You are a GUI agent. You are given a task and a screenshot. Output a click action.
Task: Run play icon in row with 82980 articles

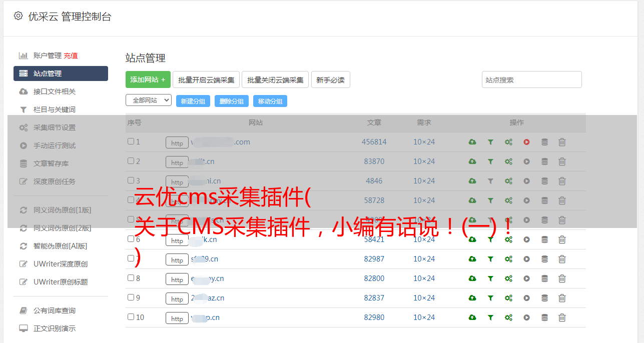tap(526, 317)
